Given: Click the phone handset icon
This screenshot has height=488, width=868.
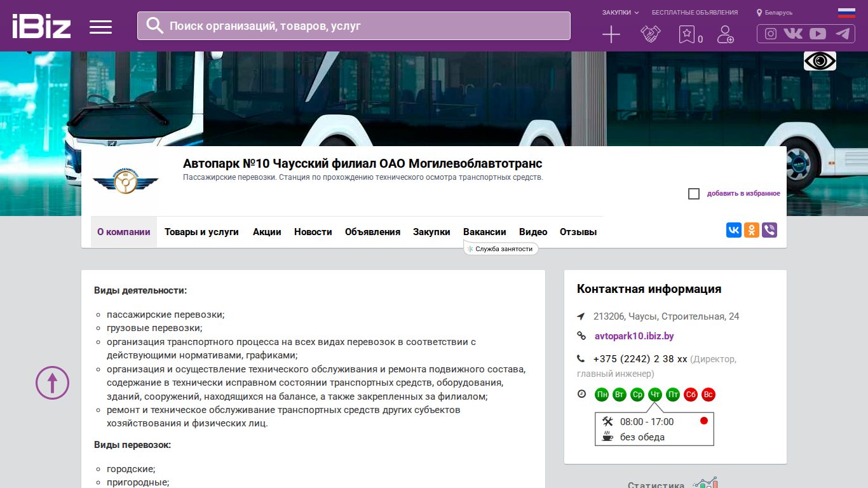Looking at the screenshot, I should [x=581, y=358].
